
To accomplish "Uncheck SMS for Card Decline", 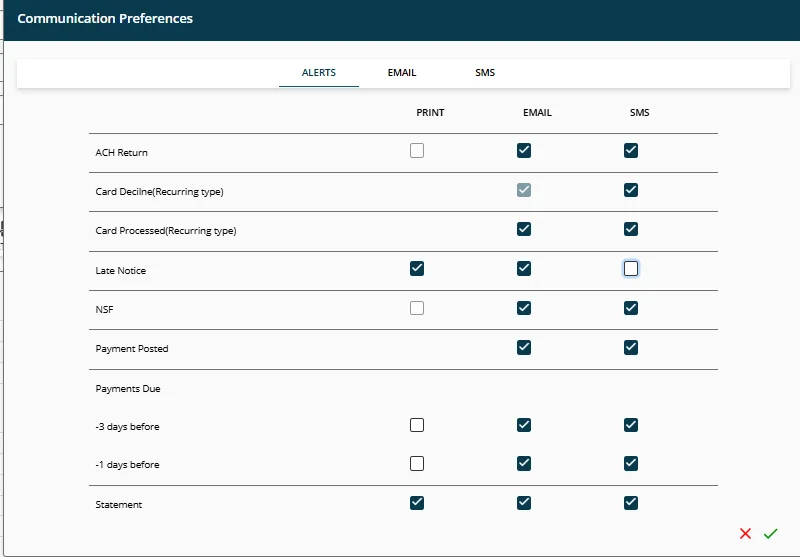I will [631, 190].
